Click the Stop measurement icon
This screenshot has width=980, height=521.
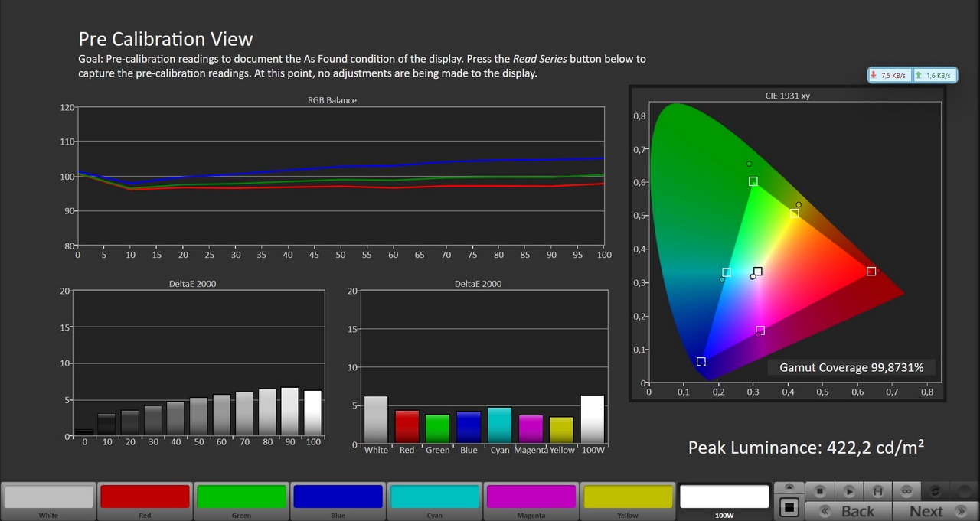pyautogui.click(x=819, y=490)
